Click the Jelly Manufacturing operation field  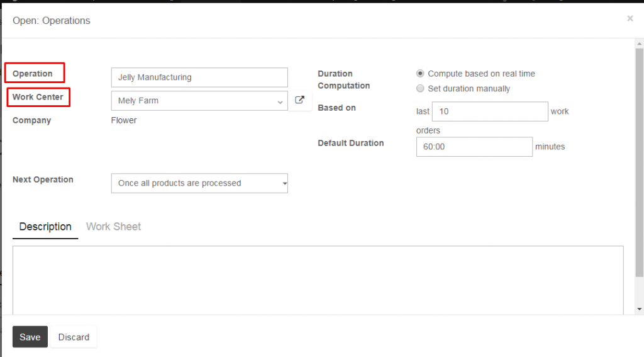coord(199,77)
